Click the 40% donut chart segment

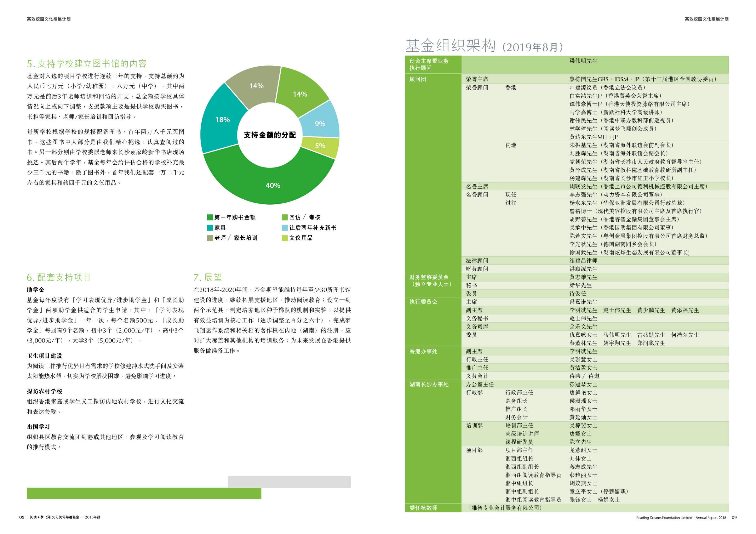point(273,185)
